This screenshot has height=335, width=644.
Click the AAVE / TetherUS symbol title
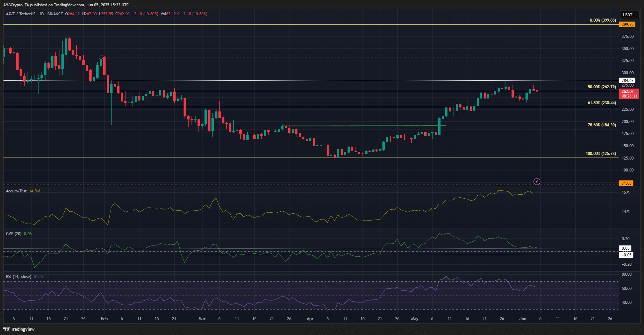[21, 14]
